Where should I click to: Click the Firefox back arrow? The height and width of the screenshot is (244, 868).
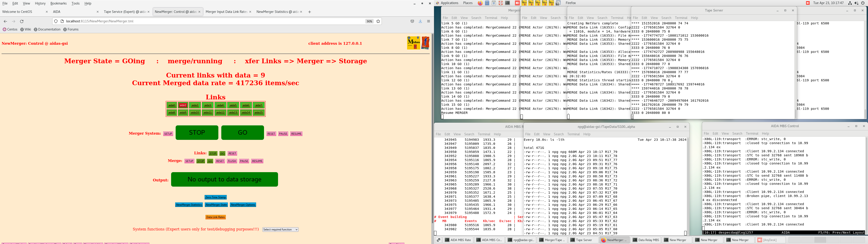(5, 21)
